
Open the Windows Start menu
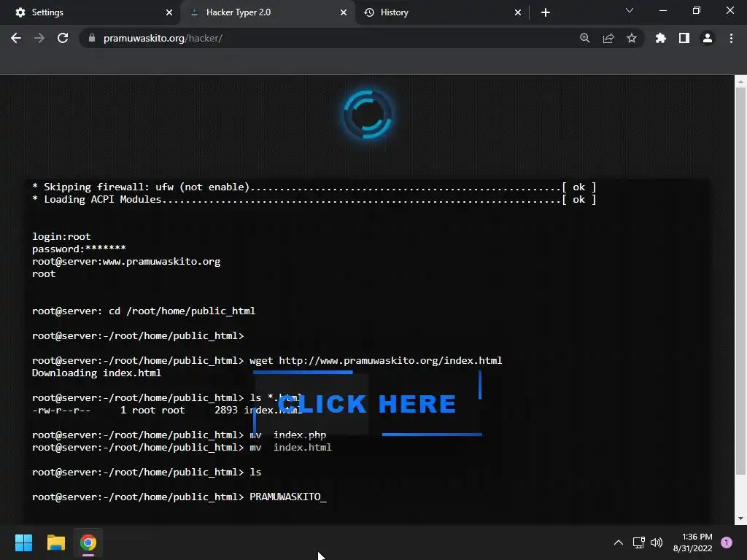[x=23, y=542]
